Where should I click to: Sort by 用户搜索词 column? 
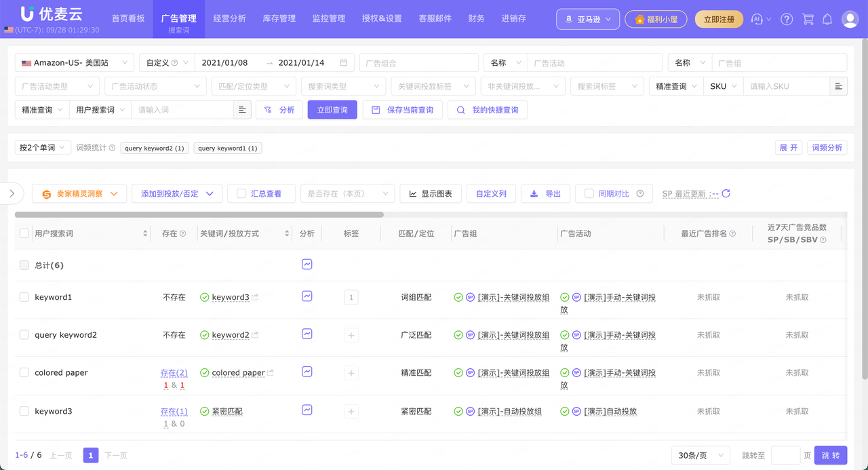tap(145, 233)
